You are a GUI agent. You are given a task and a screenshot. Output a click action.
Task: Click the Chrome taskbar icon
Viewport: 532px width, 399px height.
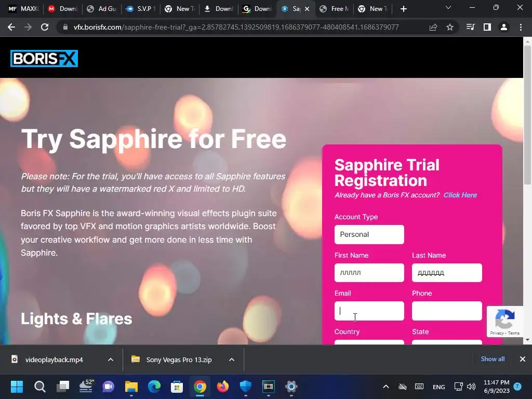[200, 387]
